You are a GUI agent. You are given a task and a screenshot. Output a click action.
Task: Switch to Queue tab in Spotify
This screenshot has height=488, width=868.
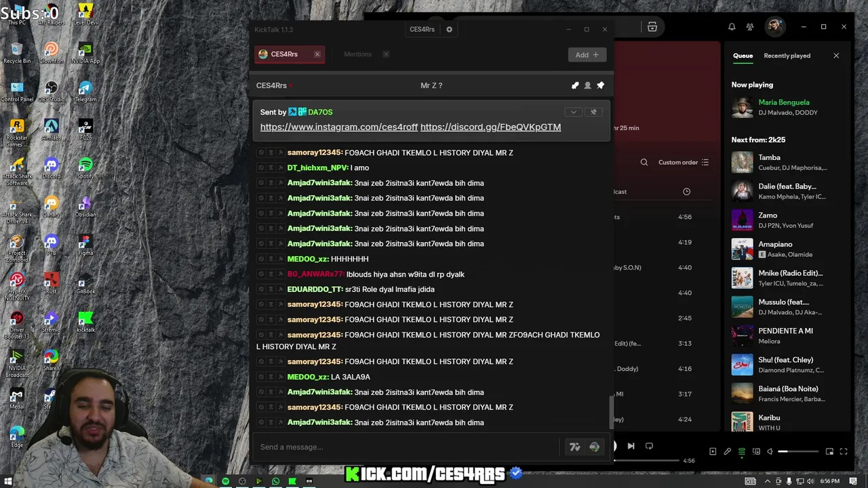[743, 56]
